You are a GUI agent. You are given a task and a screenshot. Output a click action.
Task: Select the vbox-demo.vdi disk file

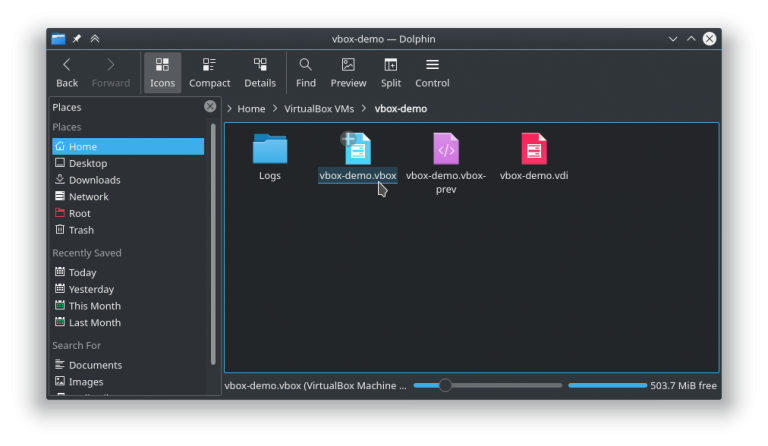(534, 150)
